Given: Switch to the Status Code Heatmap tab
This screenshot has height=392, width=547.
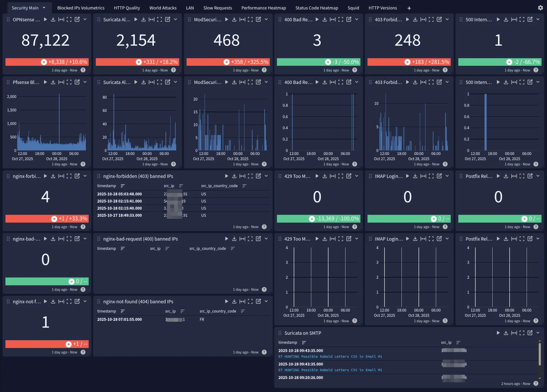Looking at the screenshot, I should tap(316, 8).
